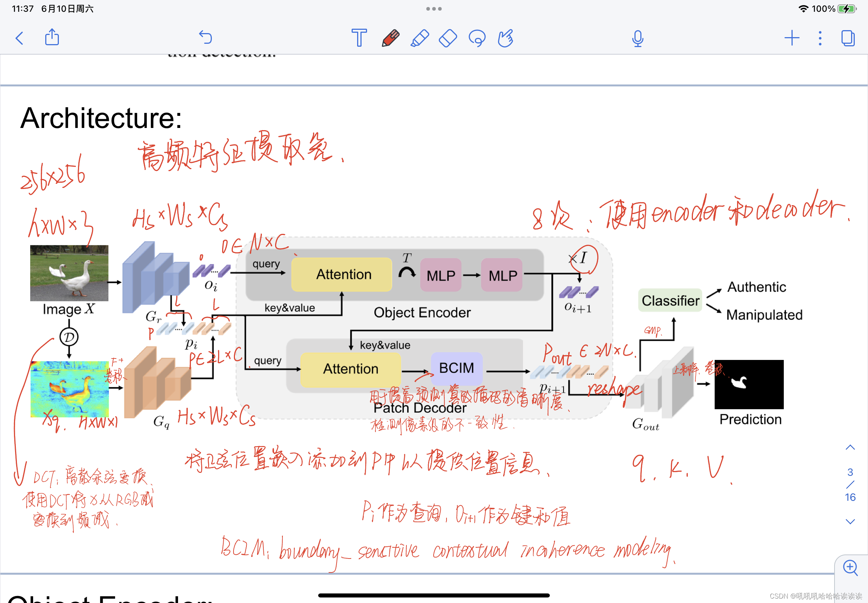868x603 pixels.
Task: Select the Eraser tool
Action: click(448, 38)
